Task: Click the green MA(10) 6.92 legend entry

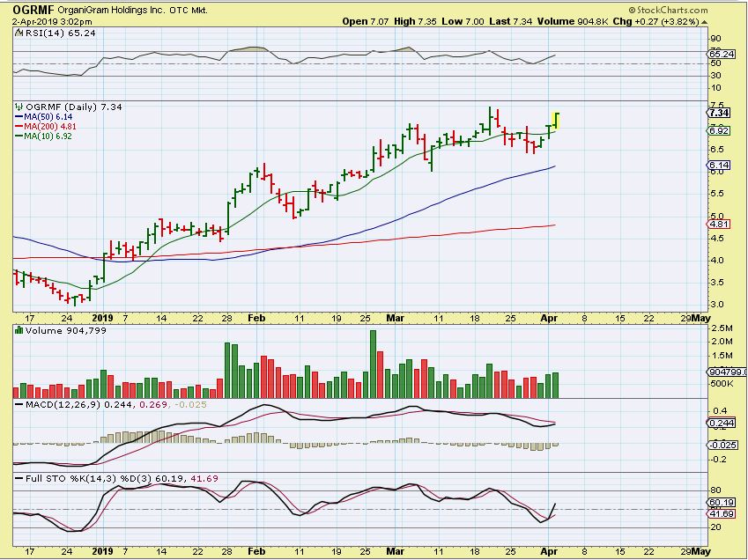Action: point(44,136)
